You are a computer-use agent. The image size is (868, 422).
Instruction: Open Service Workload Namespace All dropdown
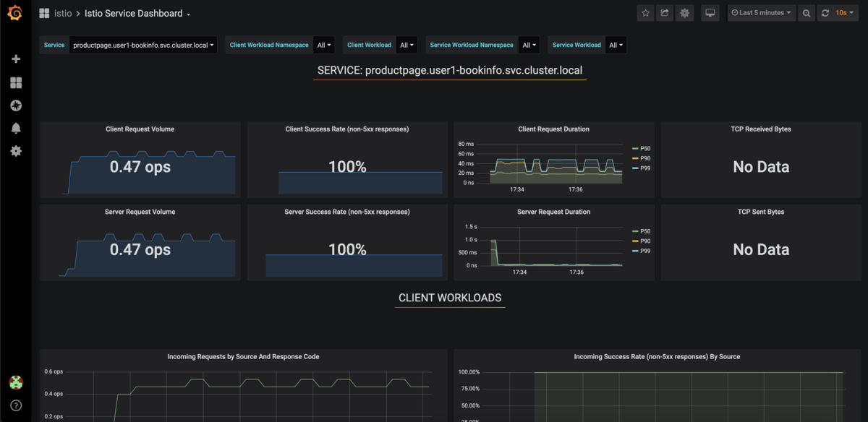pyautogui.click(x=529, y=45)
